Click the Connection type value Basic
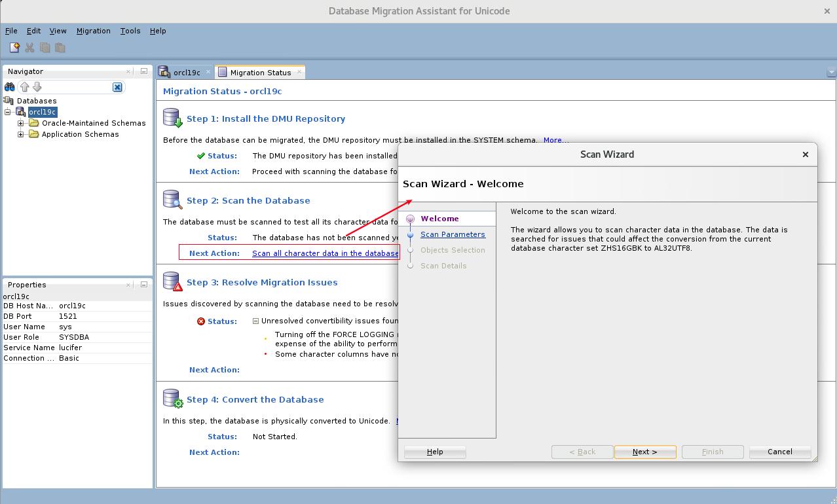The image size is (837, 504). pos(69,358)
